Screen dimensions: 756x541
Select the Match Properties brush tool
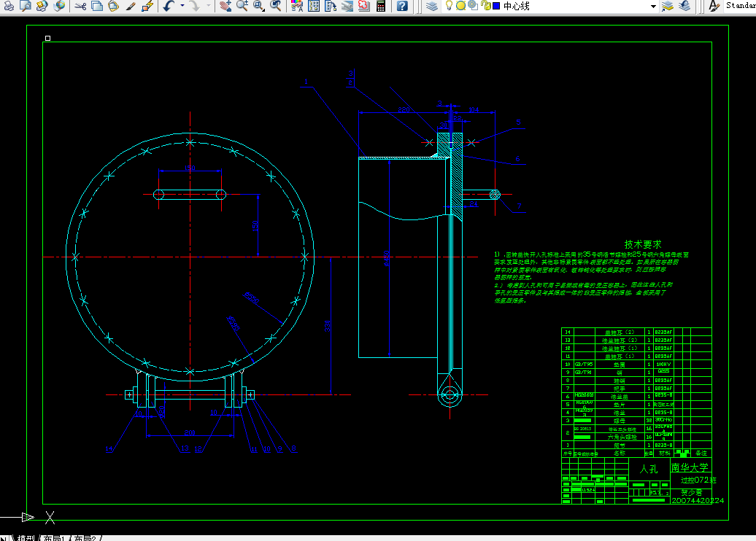(x=130, y=6)
